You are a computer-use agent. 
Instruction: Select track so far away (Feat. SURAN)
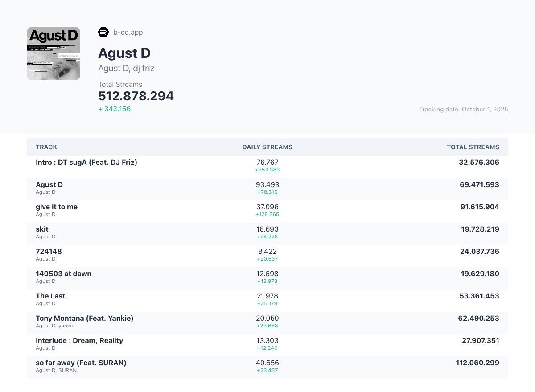coord(81,363)
